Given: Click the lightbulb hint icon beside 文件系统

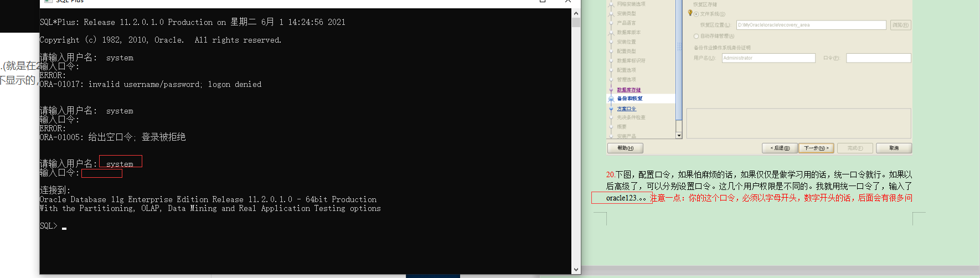Looking at the screenshot, I should pyautogui.click(x=690, y=13).
